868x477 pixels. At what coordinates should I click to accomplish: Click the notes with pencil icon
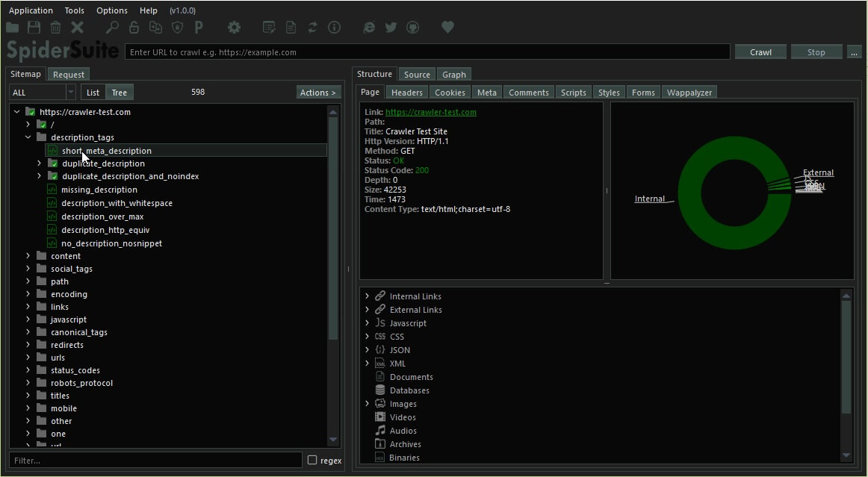pyautogui.click(x=269, y=27)
